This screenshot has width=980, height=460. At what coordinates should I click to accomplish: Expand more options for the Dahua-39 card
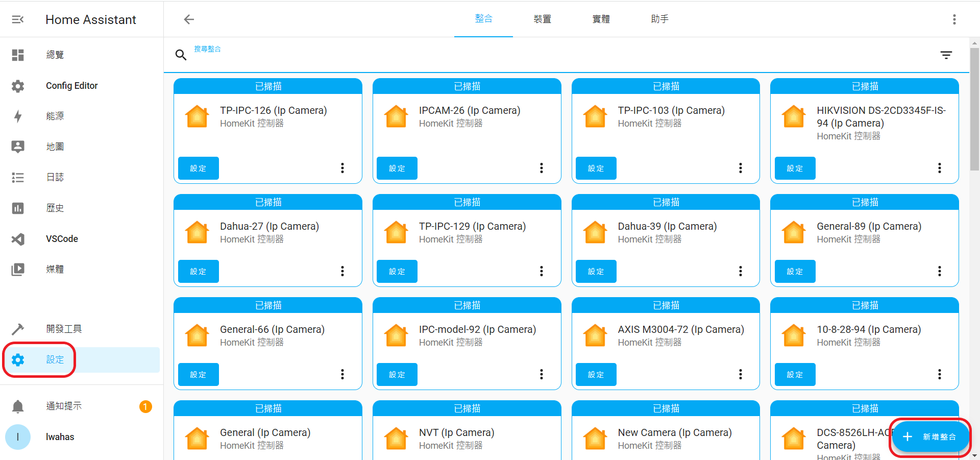pyautogui.click(x=740, y=272)
